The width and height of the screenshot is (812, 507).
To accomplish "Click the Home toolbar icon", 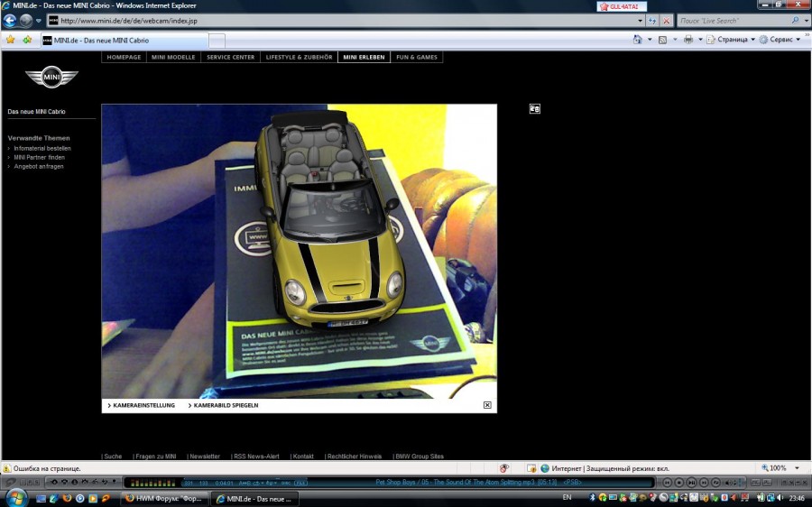I will point(637,40).
